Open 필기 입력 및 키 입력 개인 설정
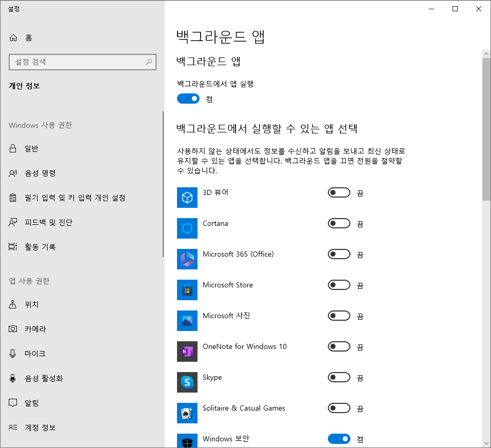The height and width of the screenshot is (448, 491). [x=82, y=198]
